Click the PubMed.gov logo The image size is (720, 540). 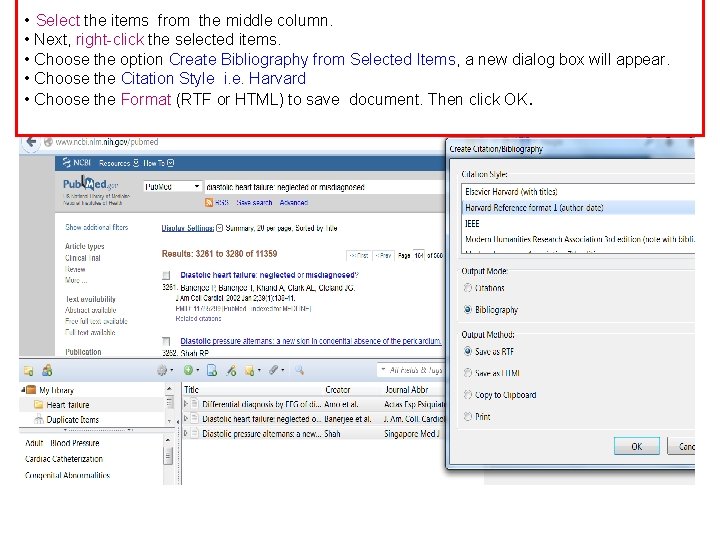tap(90, 184)
